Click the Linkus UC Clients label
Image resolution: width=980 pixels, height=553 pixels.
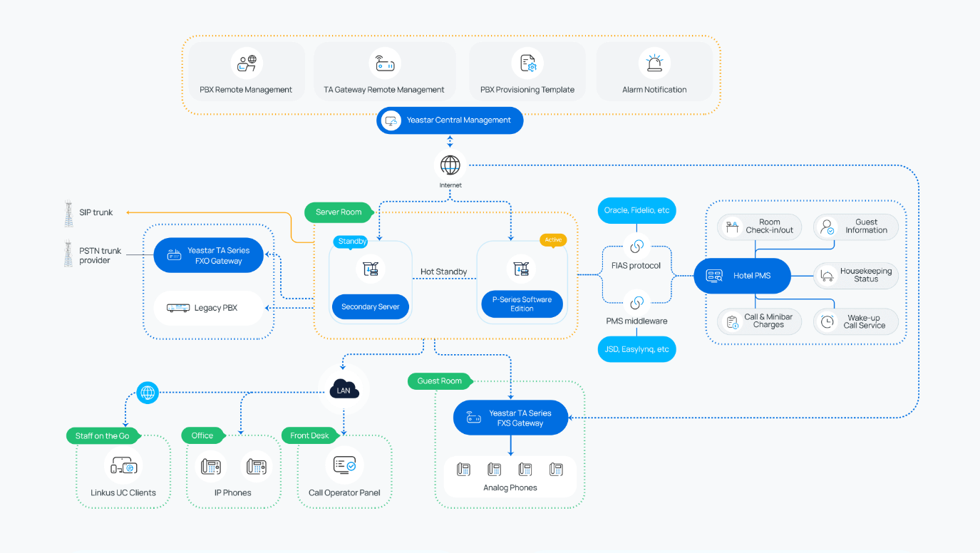[x=123, y=492]
